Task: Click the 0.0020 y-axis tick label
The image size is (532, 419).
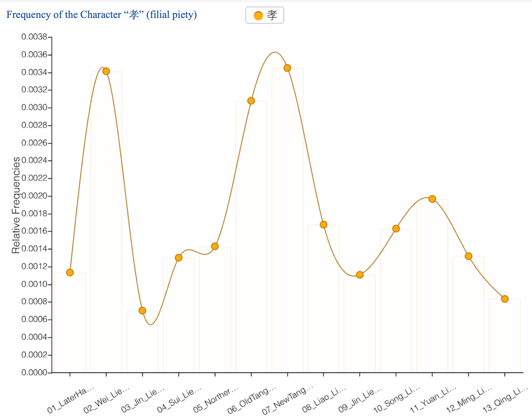Action: tap(34, 196)
